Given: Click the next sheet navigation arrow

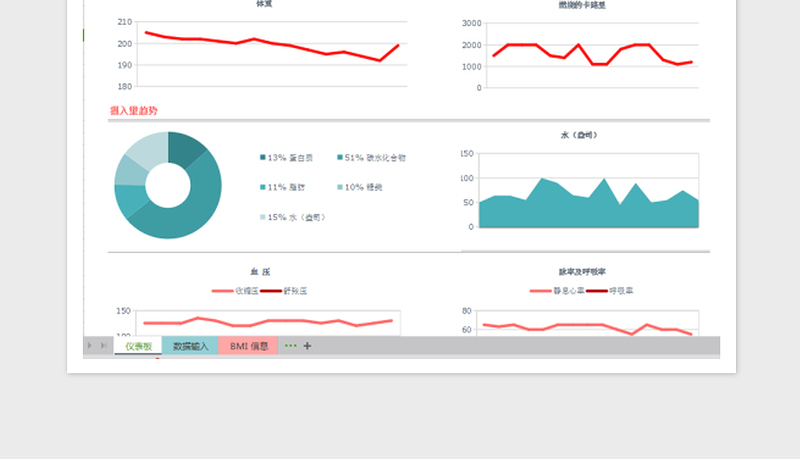Looking at the screenshot, I should [103, 346].
